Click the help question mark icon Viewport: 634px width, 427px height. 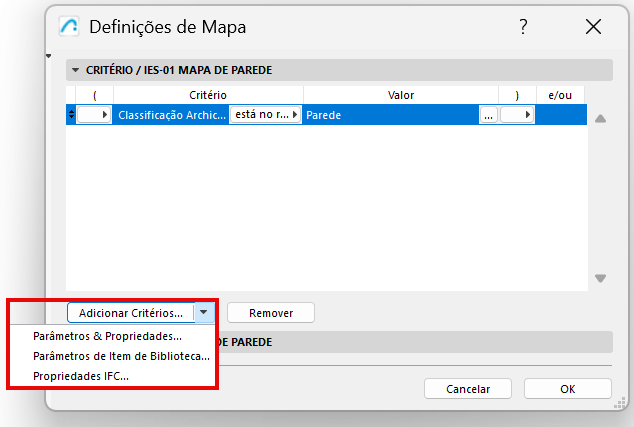tap(522, 27)
